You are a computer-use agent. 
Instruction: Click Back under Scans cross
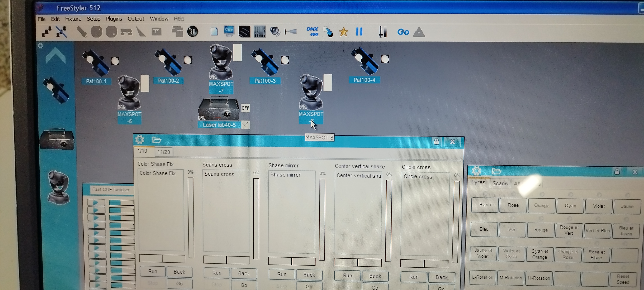coord(244,273)
